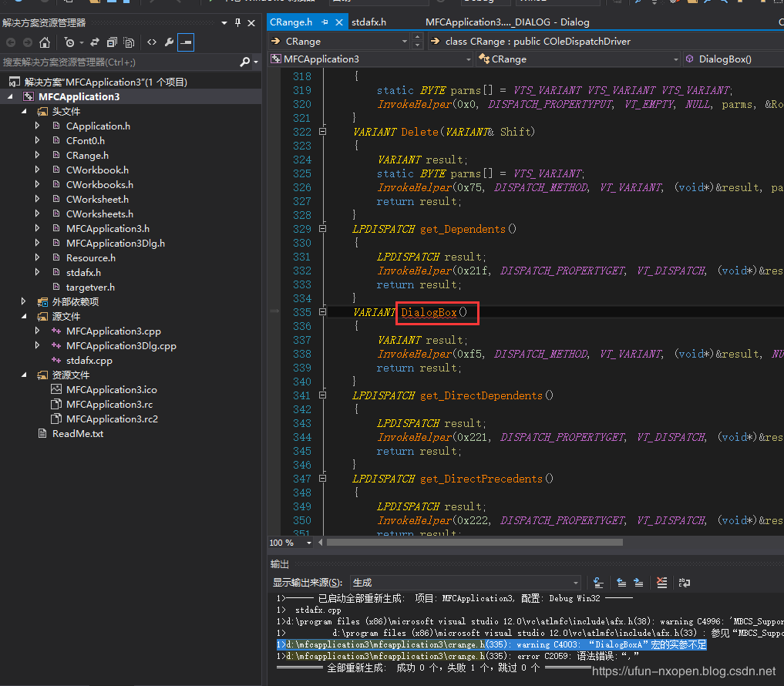Expand the MFCApplication3Dlg.cpp node
The image size is (784, 686).
click(x=37, y=345)
